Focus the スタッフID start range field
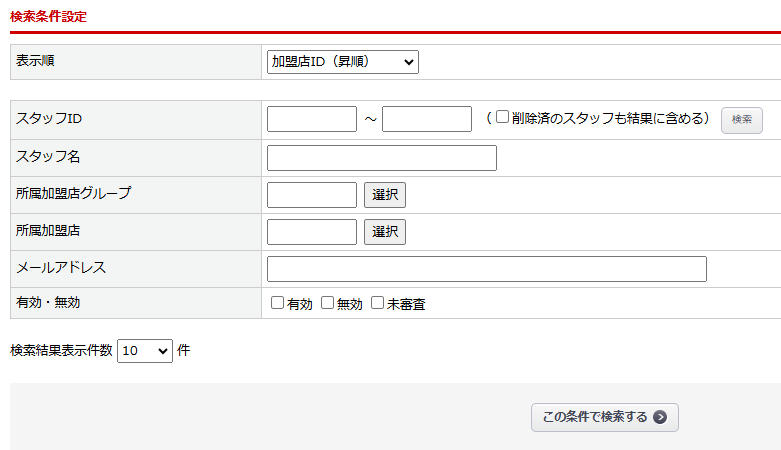 pos(312,119)
